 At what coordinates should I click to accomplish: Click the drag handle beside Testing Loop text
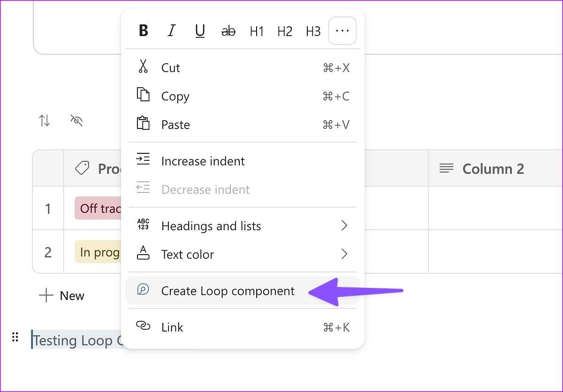click(15, 337)
